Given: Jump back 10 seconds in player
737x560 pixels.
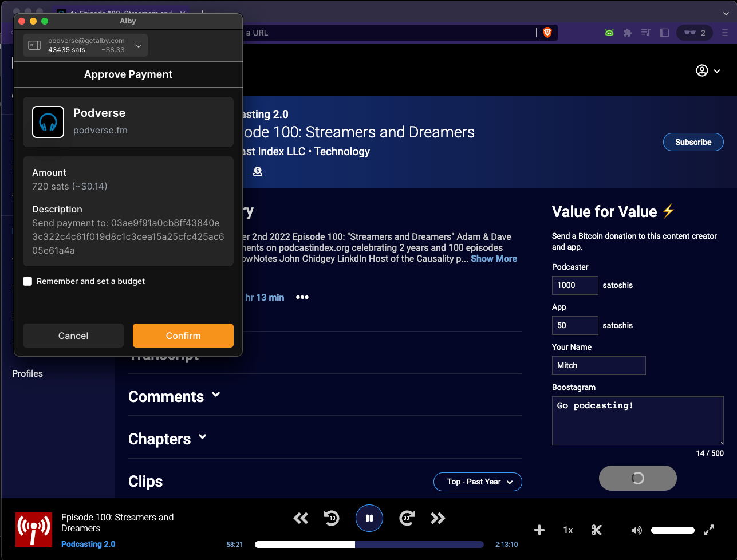Looking at the screenshot, I should click(x=331, y=518).
